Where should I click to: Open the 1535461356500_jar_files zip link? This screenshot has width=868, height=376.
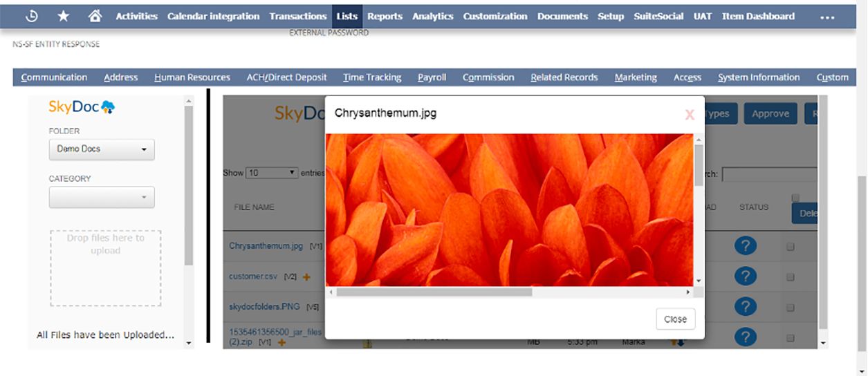tap(275, 337)
